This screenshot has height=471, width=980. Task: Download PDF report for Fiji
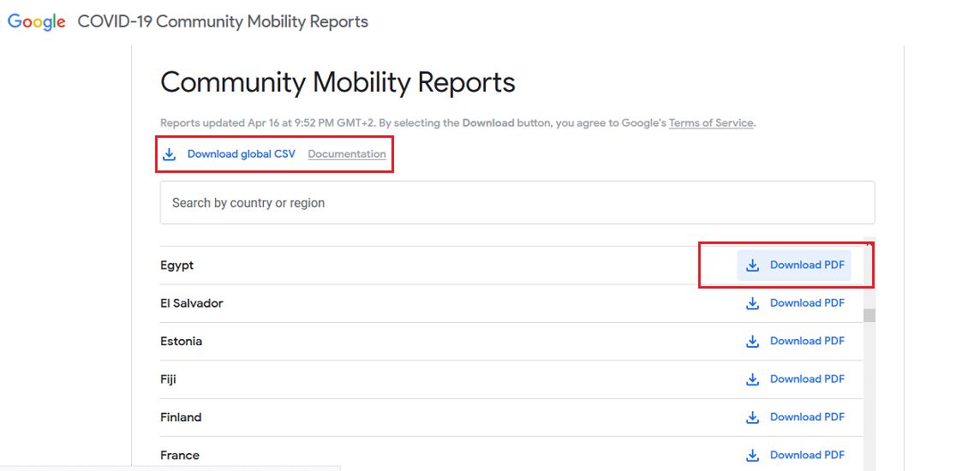795,379
